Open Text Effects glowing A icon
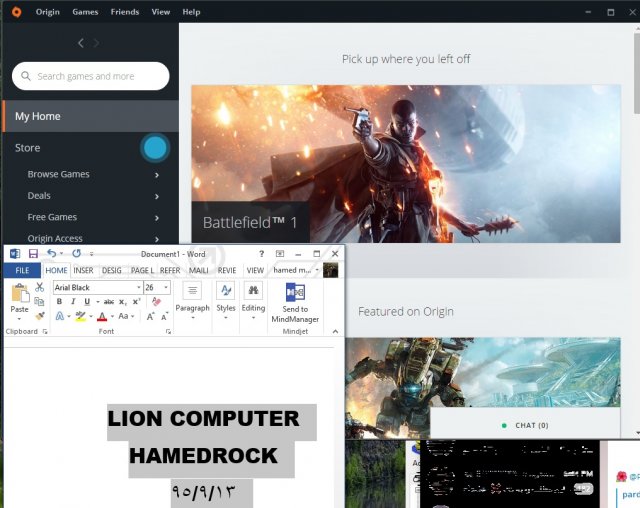This screenshot has width=640, height=508. [60, 316]
